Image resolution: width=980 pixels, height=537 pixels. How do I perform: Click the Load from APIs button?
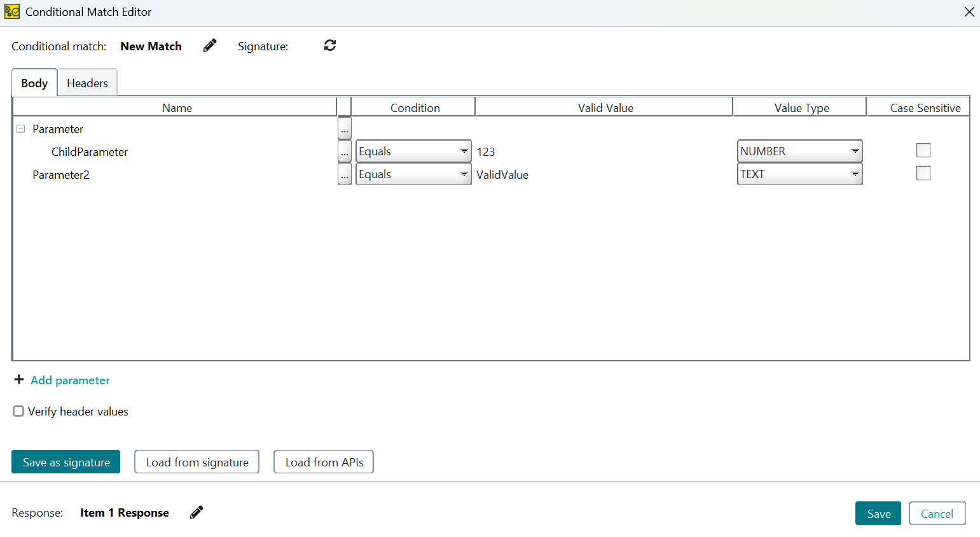(323, 462)
